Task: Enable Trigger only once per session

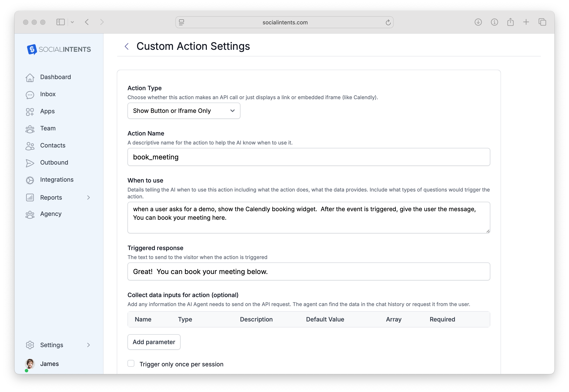Action: [131, 364]
